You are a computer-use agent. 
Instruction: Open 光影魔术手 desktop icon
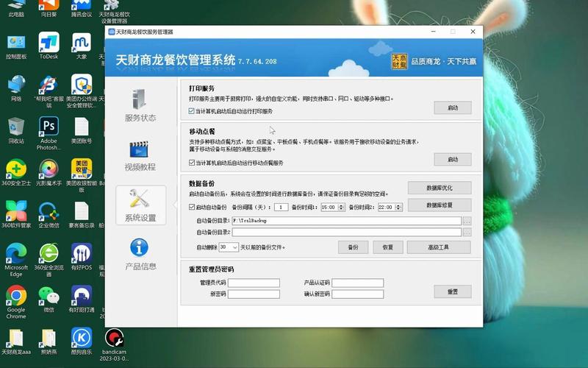(x=49, y=172)
